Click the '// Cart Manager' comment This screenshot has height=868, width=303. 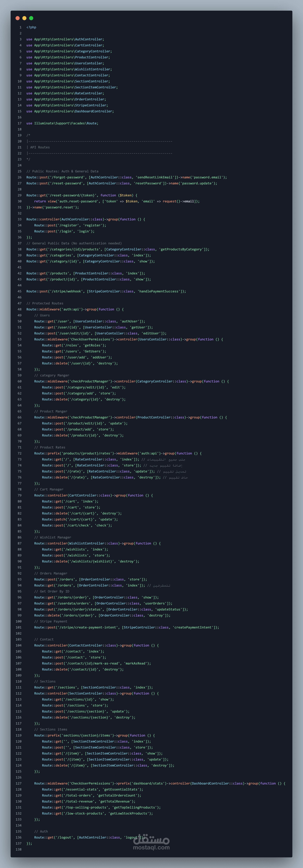tap(49, 490)
